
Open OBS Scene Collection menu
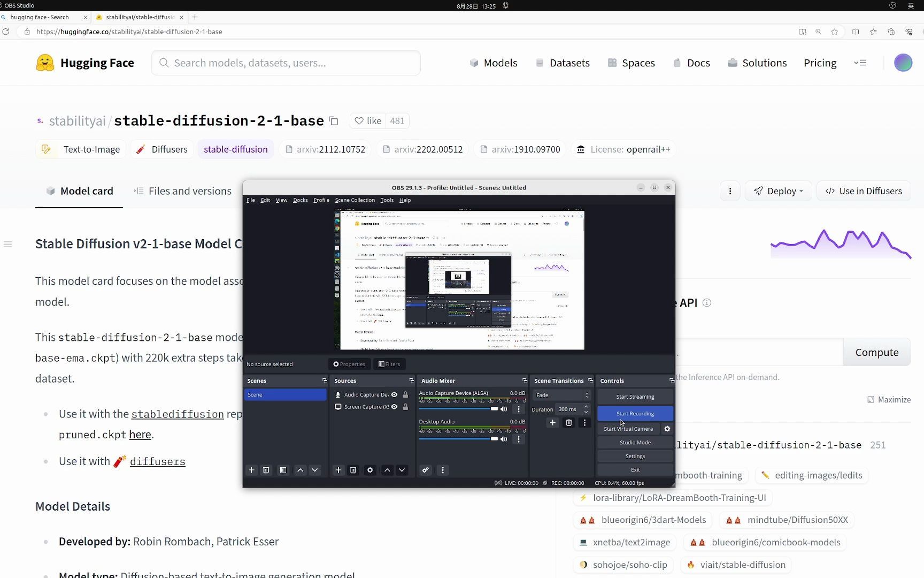(x=355, y=200)
